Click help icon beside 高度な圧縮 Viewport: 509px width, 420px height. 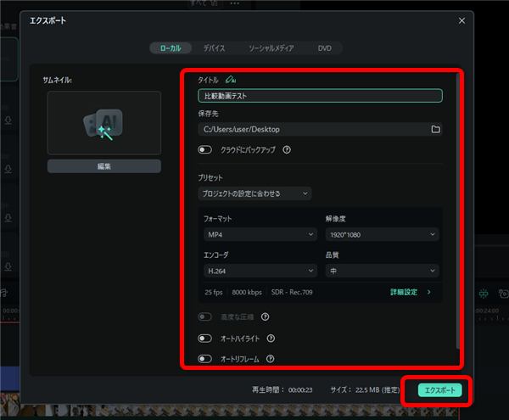click(266, 317)
